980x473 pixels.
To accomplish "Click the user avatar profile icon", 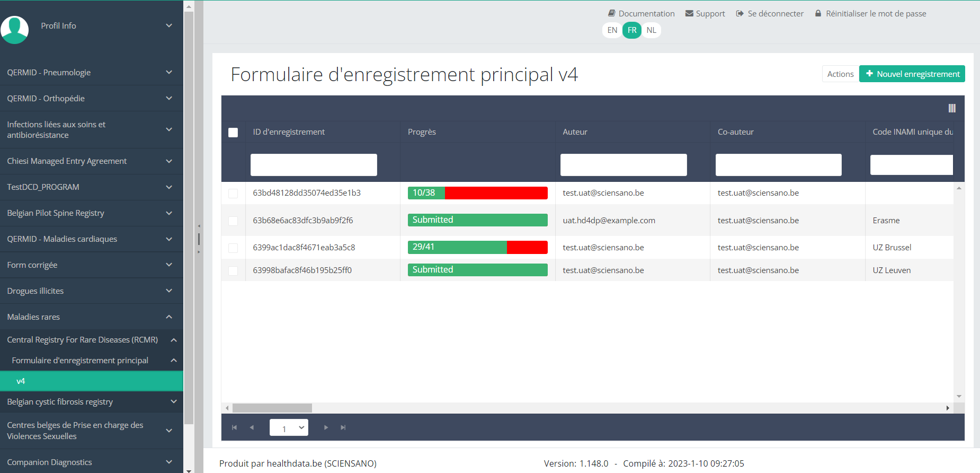I will tap(15, 29).
